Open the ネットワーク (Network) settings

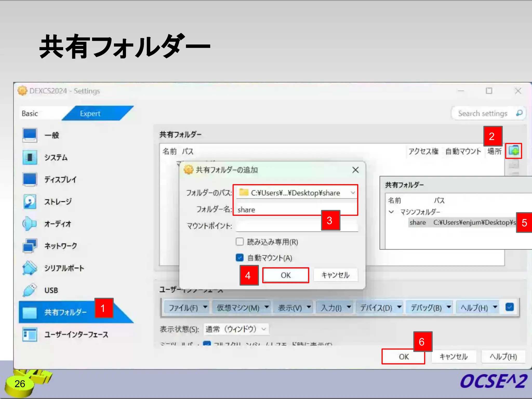(x=60, y=246)
